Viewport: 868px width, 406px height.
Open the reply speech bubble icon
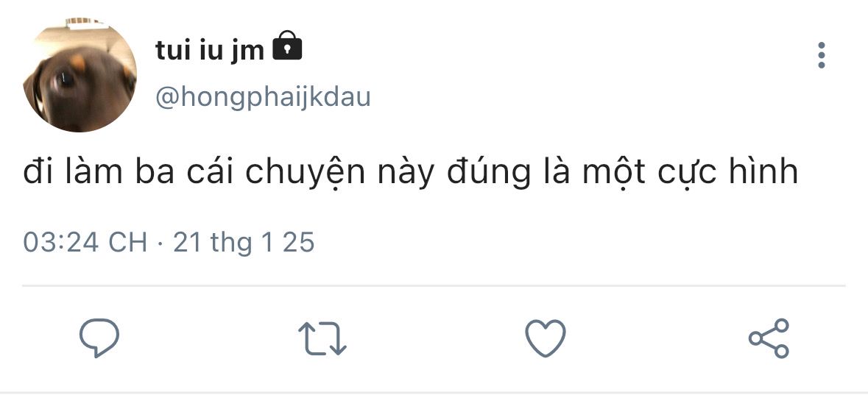(x=99, y=338)
